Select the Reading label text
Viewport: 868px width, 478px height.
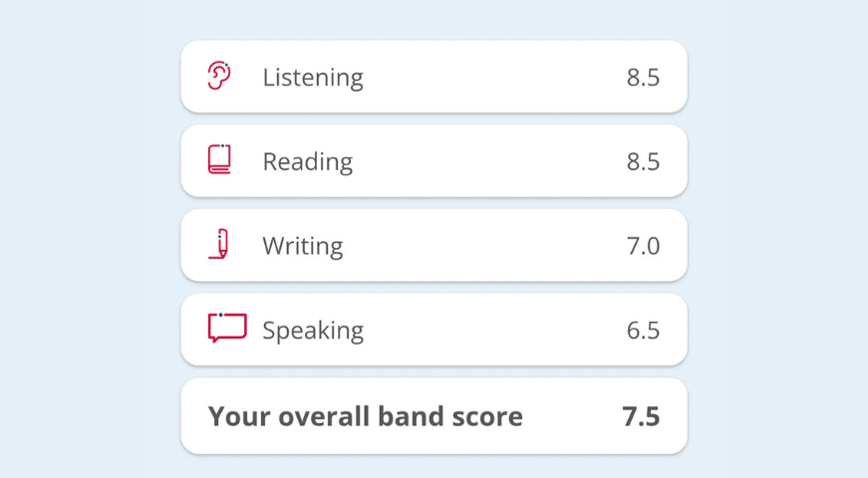tap(307, 161)
